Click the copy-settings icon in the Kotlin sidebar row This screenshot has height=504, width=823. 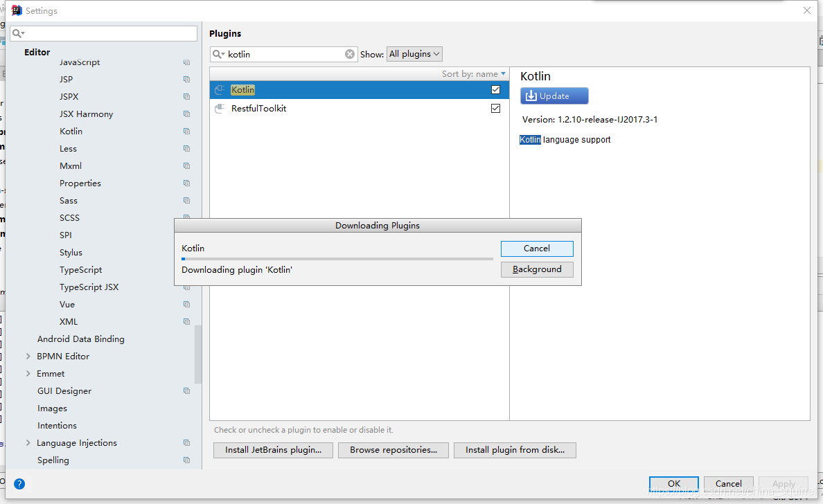tap(186, 131)
